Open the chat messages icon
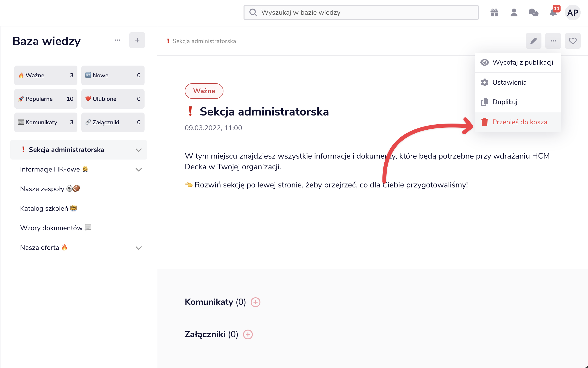The width and height of the screenshot is (588, 368). [x=533, y=12]
